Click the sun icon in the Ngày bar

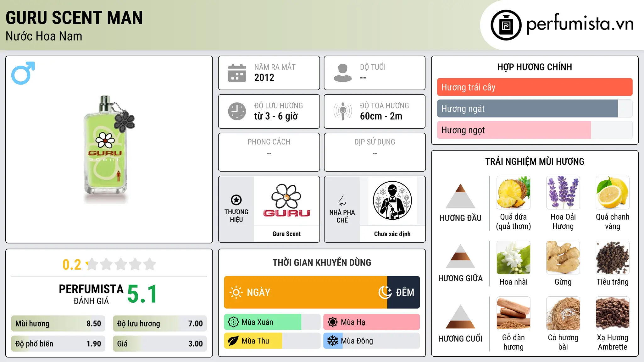point(236,292)
